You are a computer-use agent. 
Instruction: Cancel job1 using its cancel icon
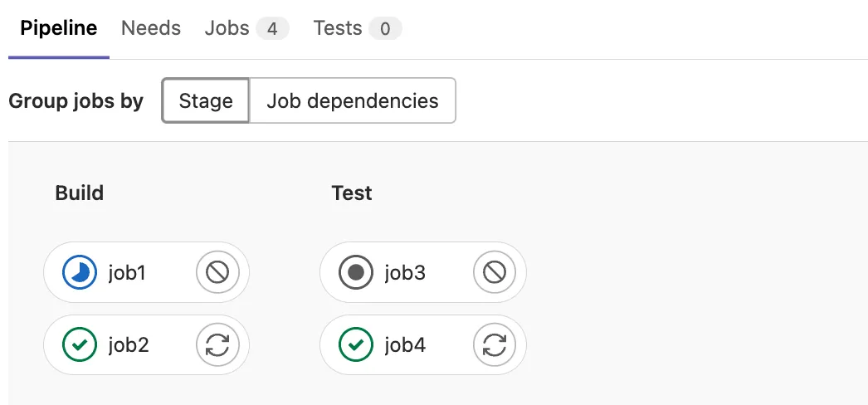(x=217, y=272)
